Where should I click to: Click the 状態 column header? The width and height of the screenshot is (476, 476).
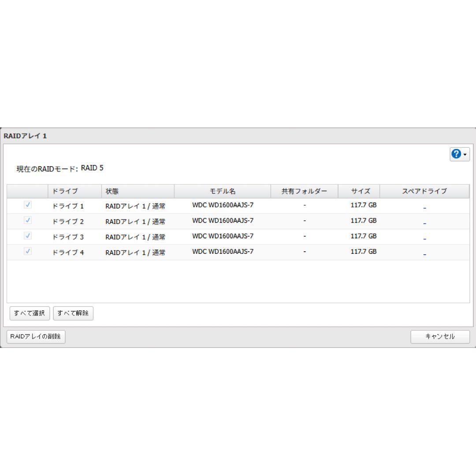point(112,191)
